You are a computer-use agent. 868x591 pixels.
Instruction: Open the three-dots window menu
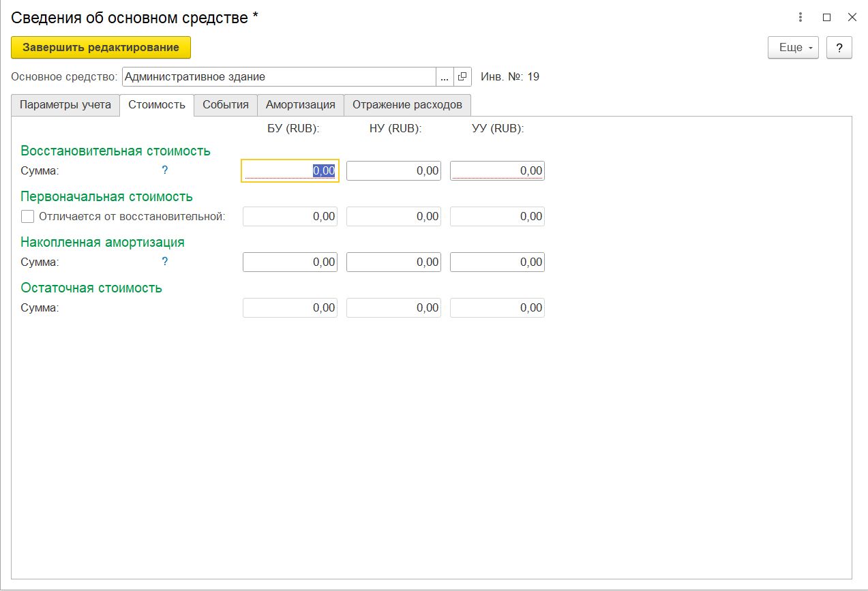(801, 18)
